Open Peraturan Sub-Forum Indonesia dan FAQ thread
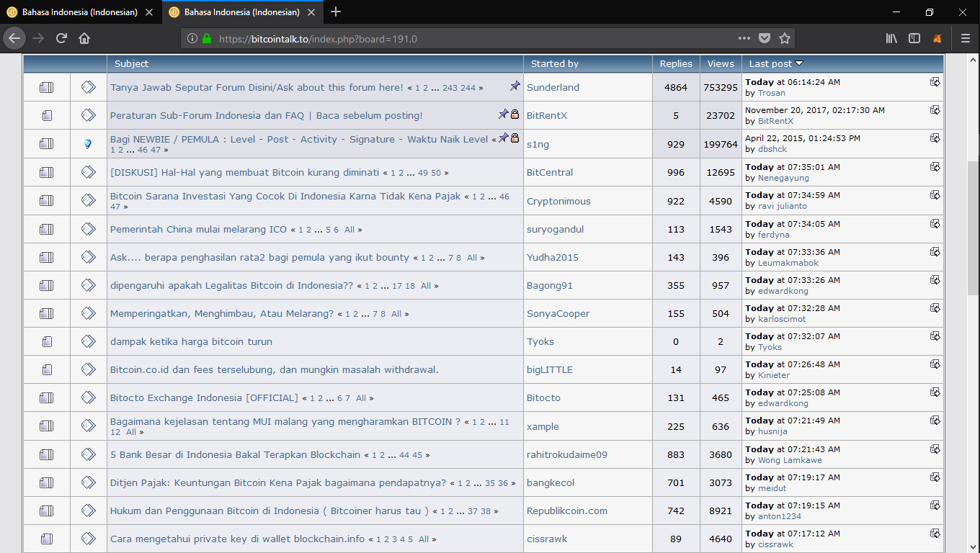 (267, 115)
